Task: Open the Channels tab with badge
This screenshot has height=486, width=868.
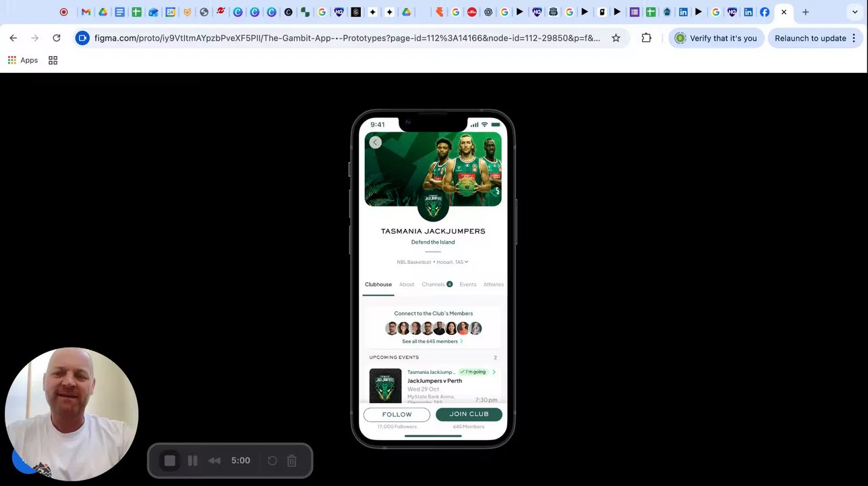Action: click(x=437, y=284)
